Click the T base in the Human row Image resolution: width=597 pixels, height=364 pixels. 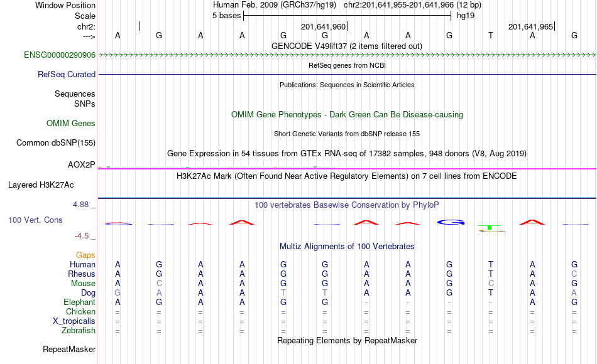point(491,264)
